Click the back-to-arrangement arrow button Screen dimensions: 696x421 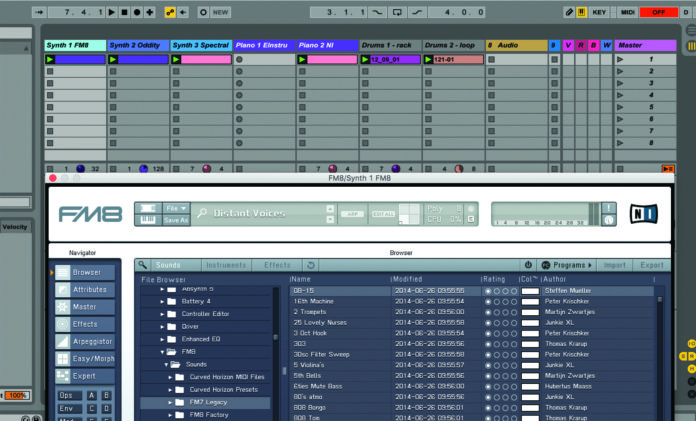pyautogui.click(x=183, y=12)
